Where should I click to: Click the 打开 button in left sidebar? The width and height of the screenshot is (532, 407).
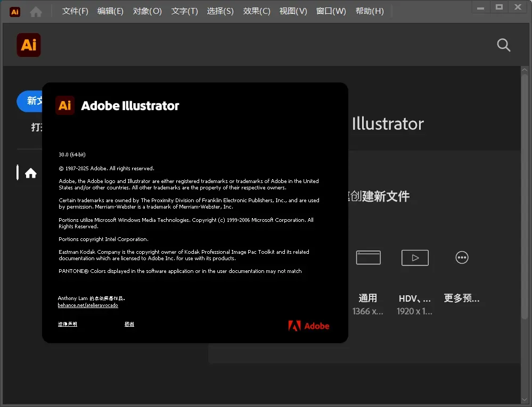coord(36,127)
